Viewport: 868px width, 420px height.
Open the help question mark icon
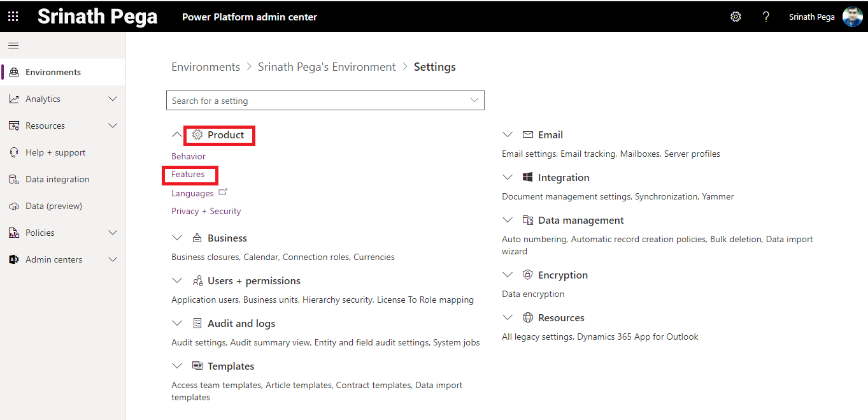[766, 17]
